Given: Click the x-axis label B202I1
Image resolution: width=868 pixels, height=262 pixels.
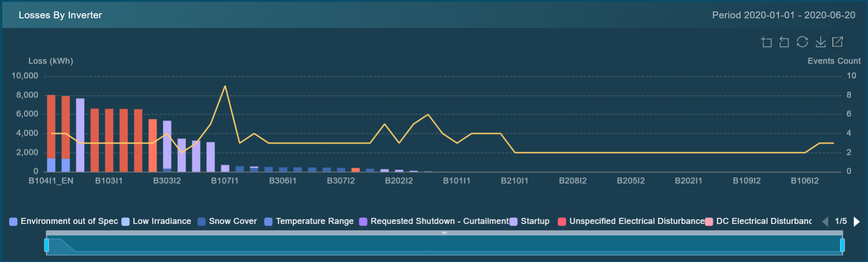Looking at the screenshot, I should pyautogui.click(x=689, y=181).
